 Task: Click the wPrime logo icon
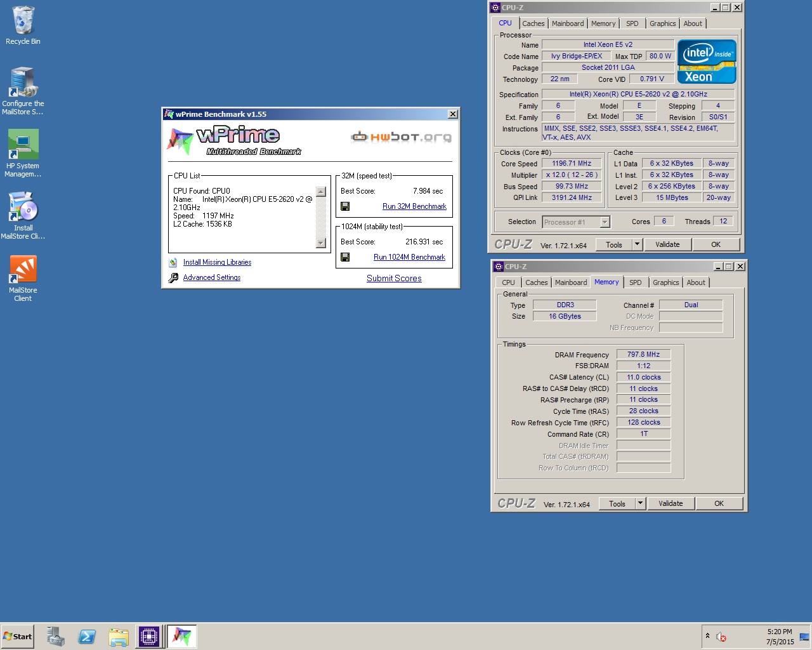tap(180, 140)
